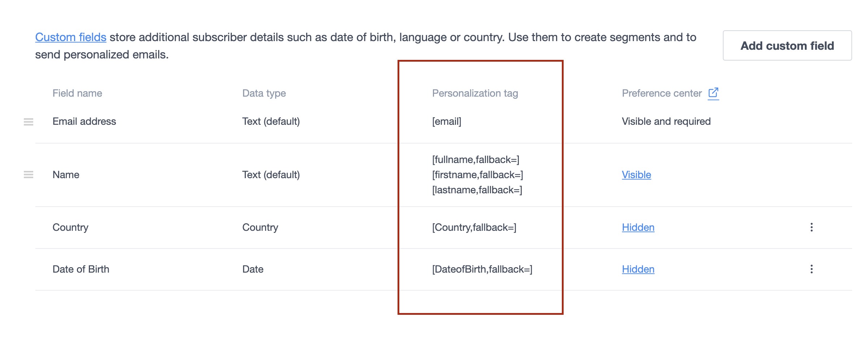
Task: Click Hidden on the Date of Birth row
Action: [x=638, y=269]
